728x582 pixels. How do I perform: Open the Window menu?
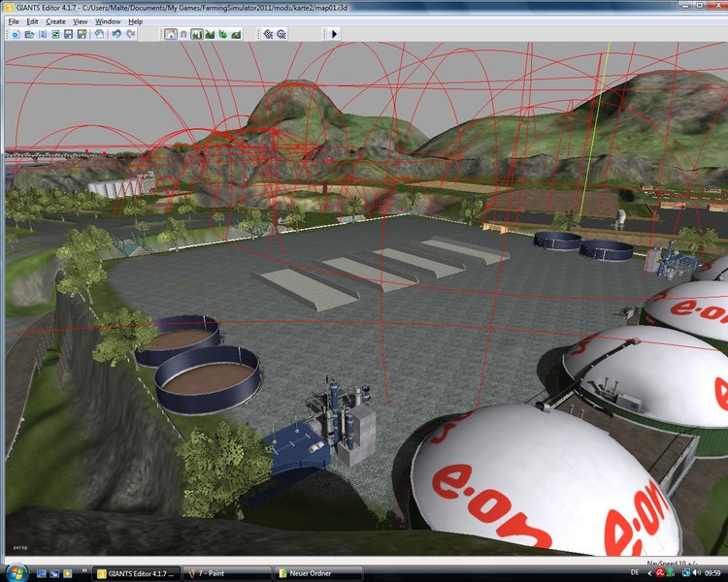click(108, 21)
